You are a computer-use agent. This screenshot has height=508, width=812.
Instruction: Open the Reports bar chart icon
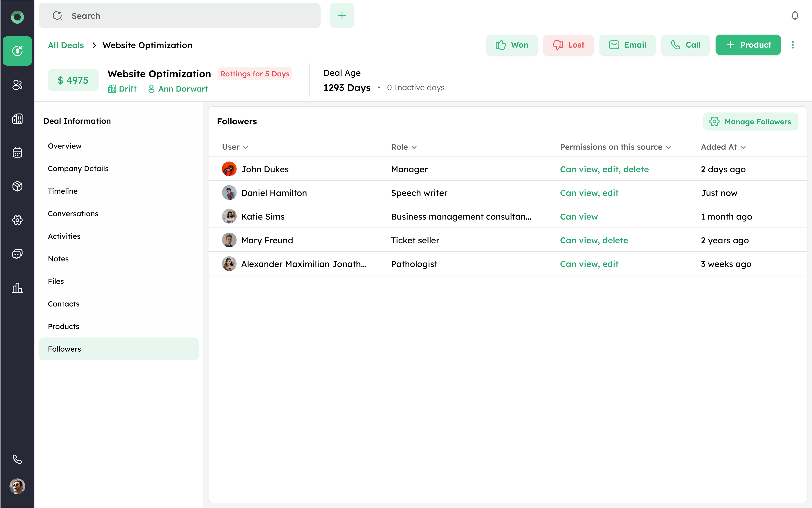point(17,288)
